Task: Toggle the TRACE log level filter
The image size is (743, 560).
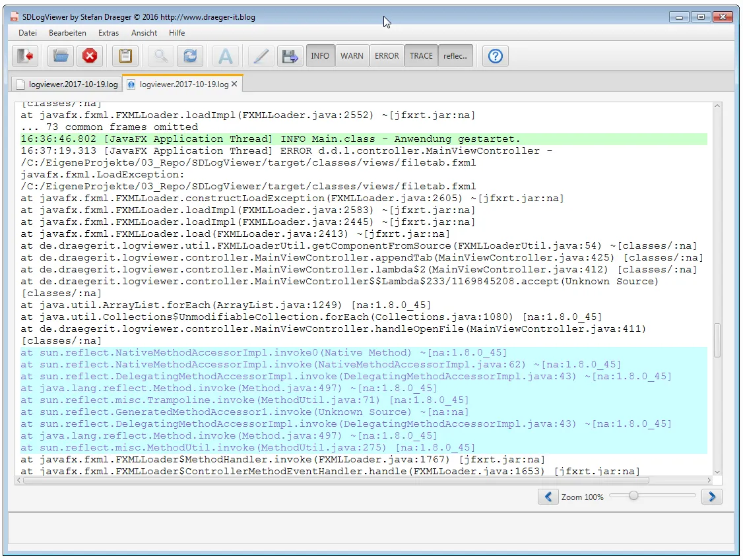Action: click(x=421, y=56)
